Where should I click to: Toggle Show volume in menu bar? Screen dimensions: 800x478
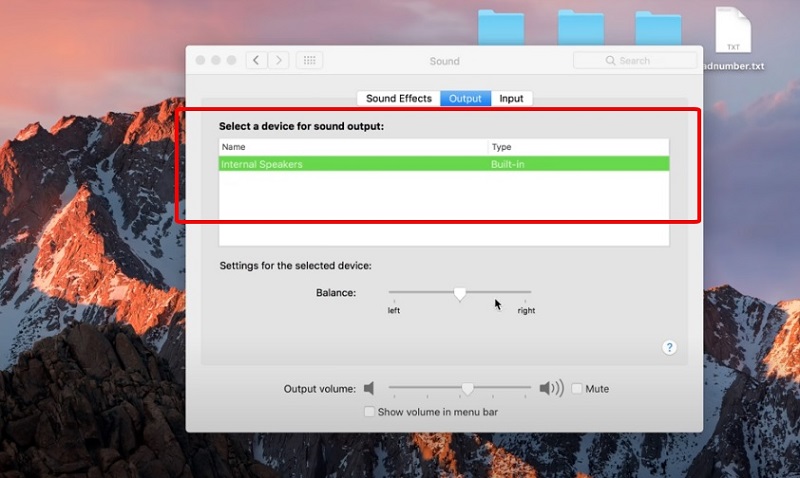tap(370, 412)
